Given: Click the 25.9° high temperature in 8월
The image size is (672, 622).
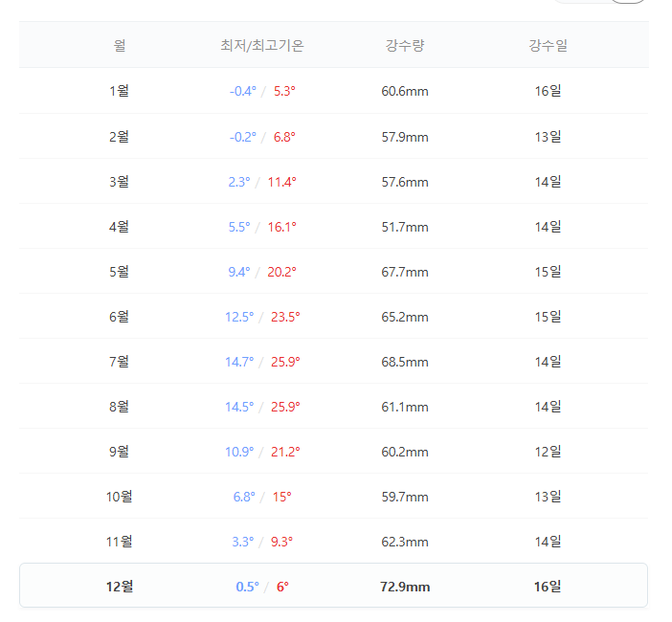Looking at the screenshot, I should coord(285,407).
